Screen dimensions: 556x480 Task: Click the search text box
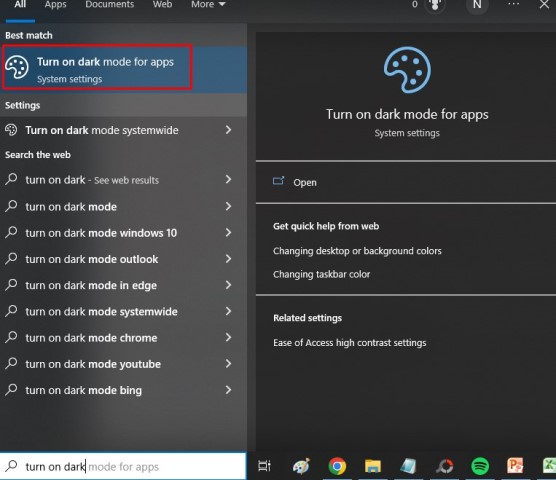pyautogui.click(x=123, y=466)
